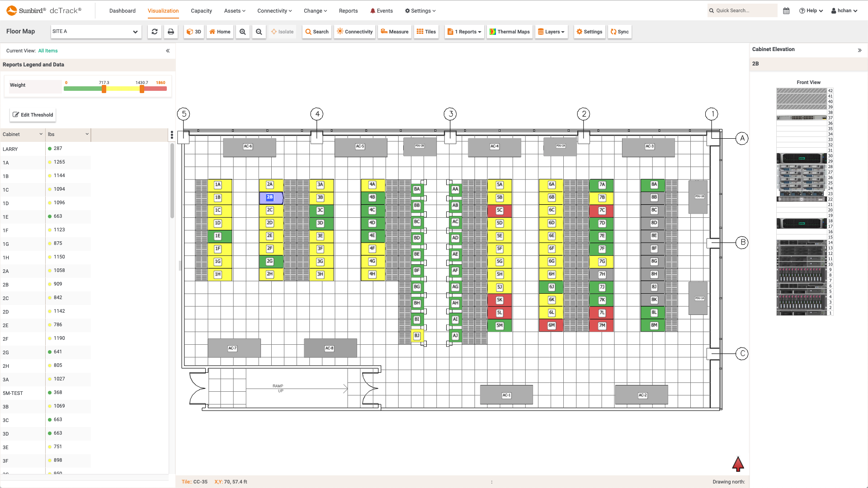Click the Search icon on floor map
Viewport: 868px width, 488px height.
point(316,31)
